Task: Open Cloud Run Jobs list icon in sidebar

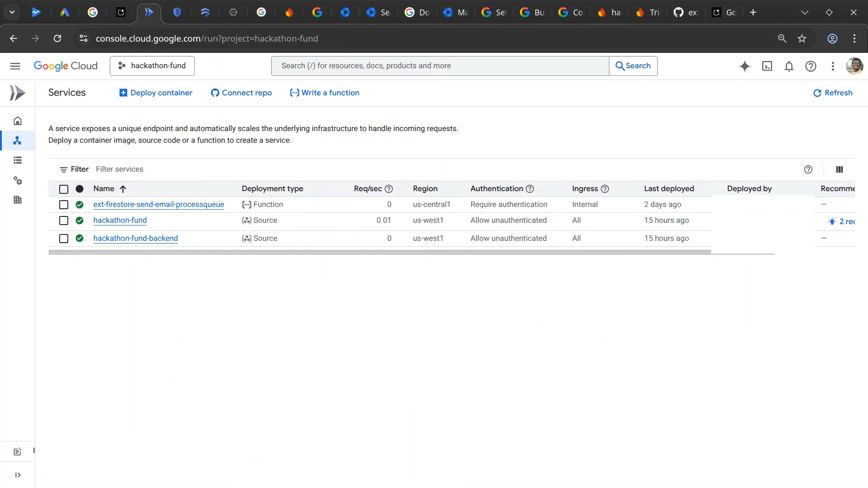Action: tap(18, 160)
